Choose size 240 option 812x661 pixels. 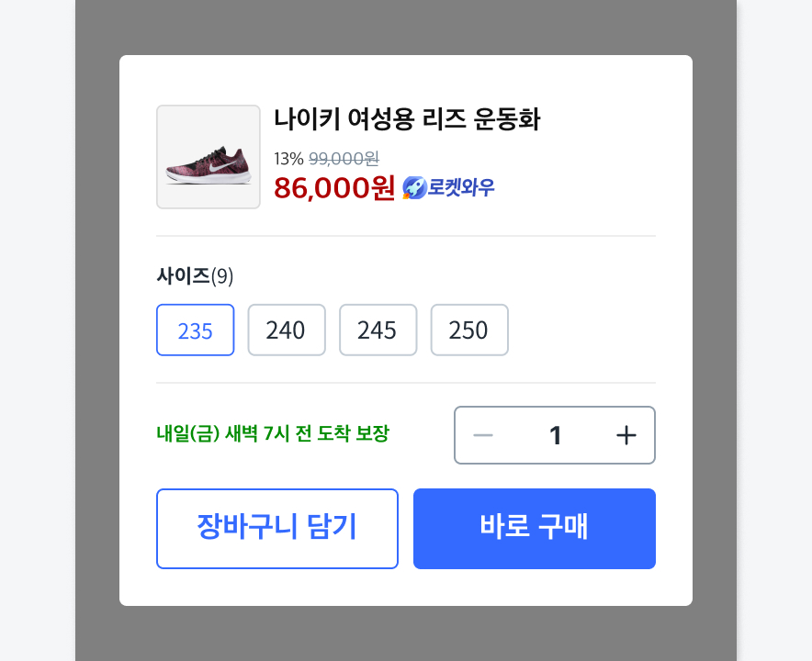[x=287, y=330]
